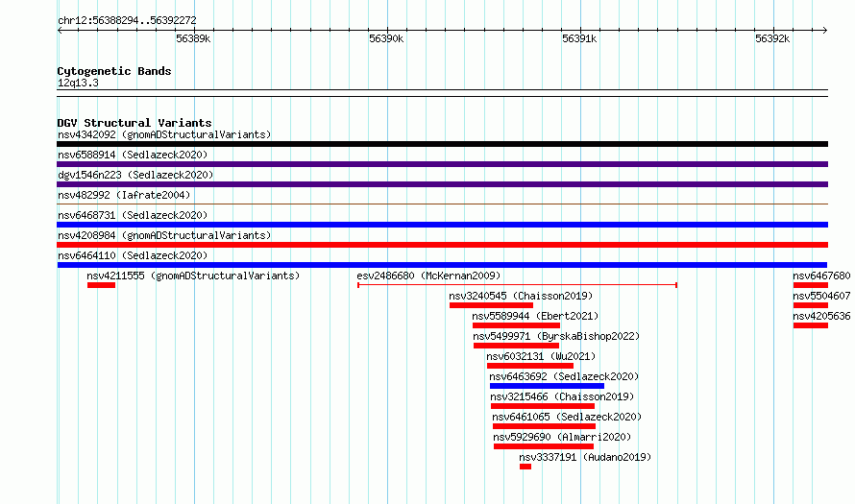The height and width of the screenshot is (504, 855).
Task: Open the dgv1546n223 Sedlazeck2020 label
Action: click(135, 175)
